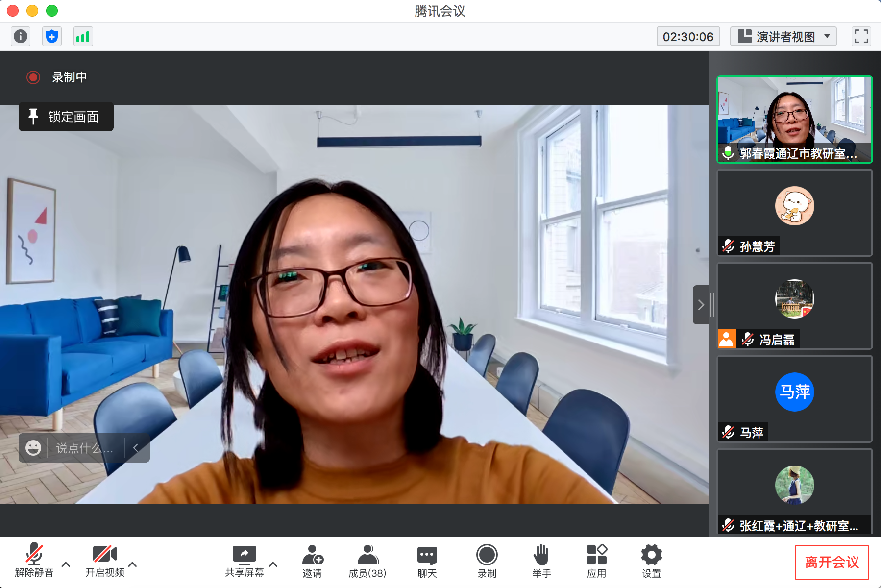Expand audio options next to 解除静音

[x=66, y=564]
